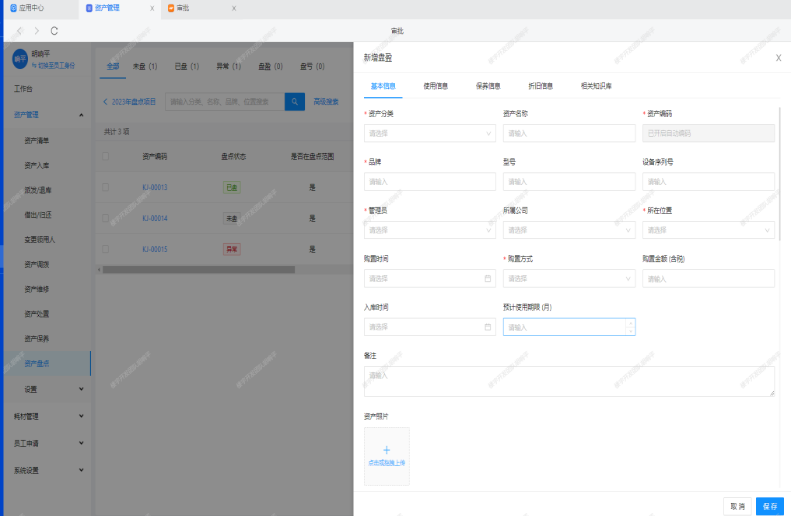Click back arrow beside 2023年盘点项目
Image resolution: width=804 pixels, height=516 pixels.
click(106, 101)
